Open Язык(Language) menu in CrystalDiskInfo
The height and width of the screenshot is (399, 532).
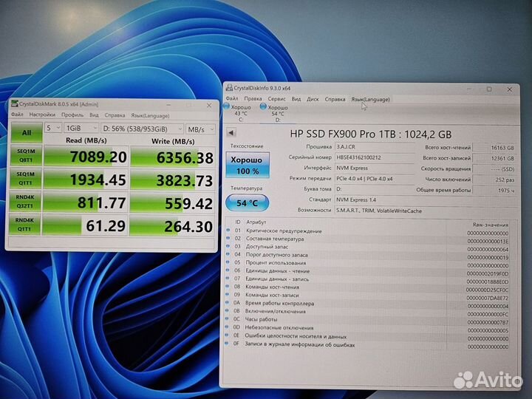pos(370,100)
